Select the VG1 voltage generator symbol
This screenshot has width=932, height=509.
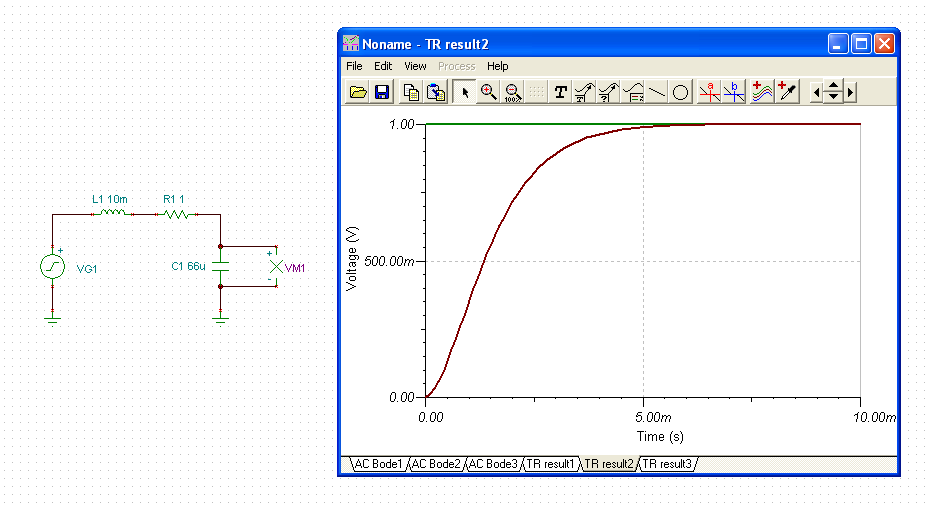point(52,266)
